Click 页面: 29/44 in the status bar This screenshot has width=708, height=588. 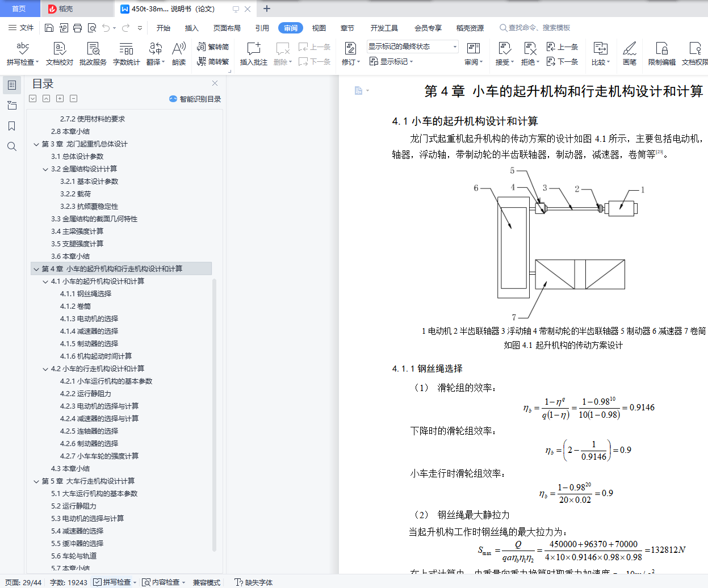click(x=24, y=582)
